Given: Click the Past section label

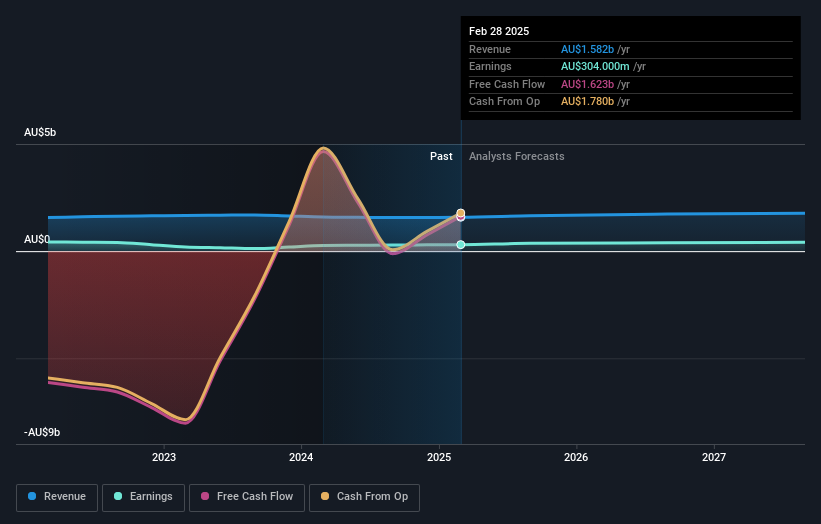Looking at the screenshot, I should (441, 156).
